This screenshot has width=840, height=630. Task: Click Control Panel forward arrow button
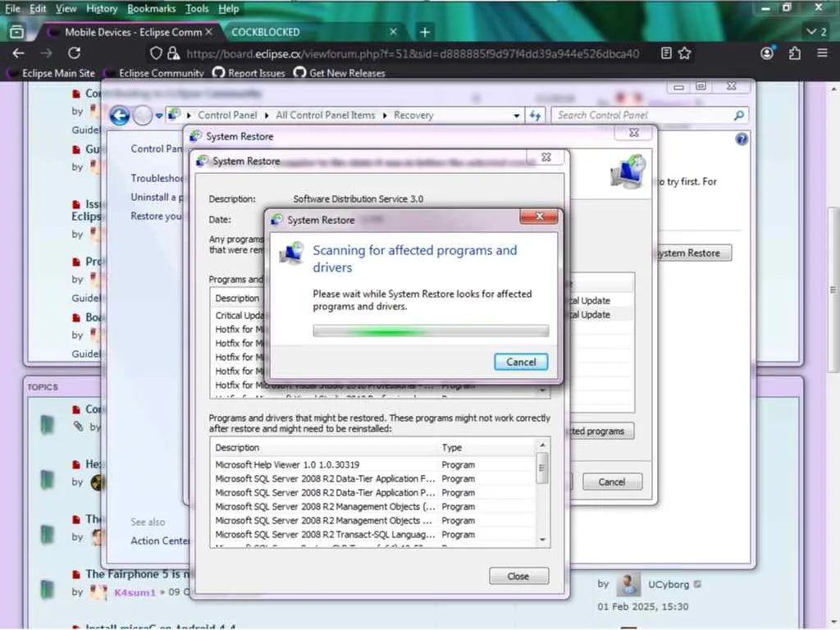143,115
